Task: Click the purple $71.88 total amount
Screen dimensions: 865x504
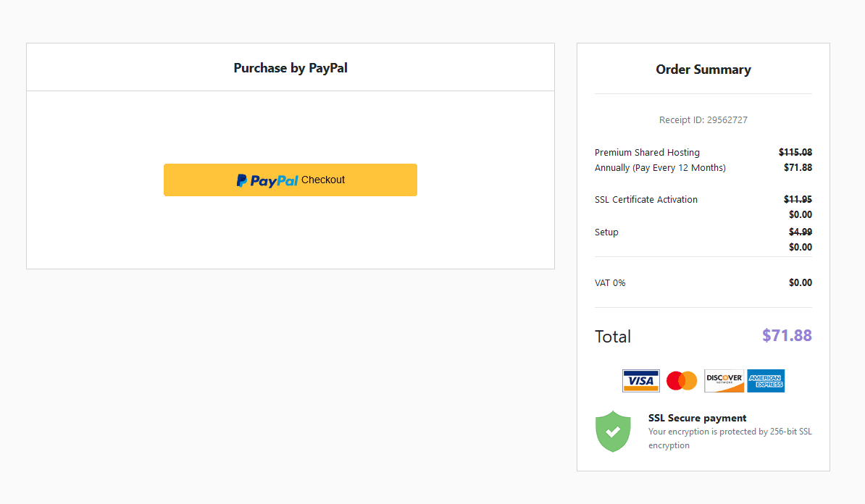Action: (787, 335)
